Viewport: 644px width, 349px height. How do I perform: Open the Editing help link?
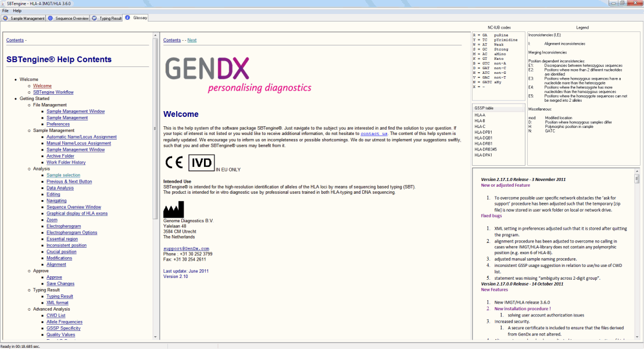(53, 194)
